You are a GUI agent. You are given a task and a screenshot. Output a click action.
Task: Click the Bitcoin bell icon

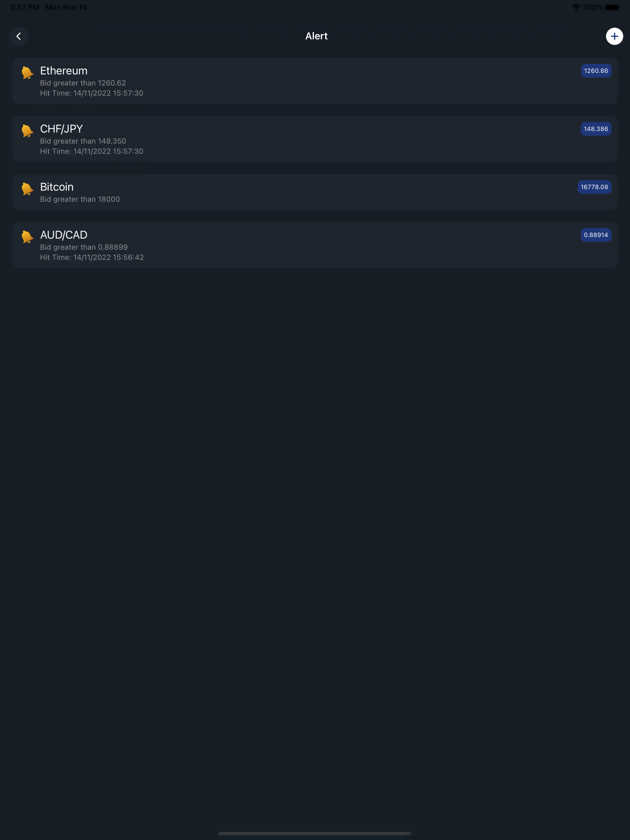27,188
